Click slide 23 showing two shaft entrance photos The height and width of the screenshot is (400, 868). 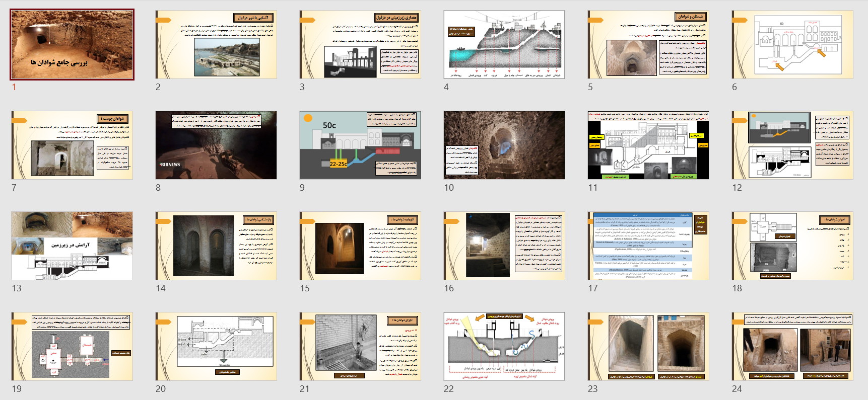tap(648, 346)
